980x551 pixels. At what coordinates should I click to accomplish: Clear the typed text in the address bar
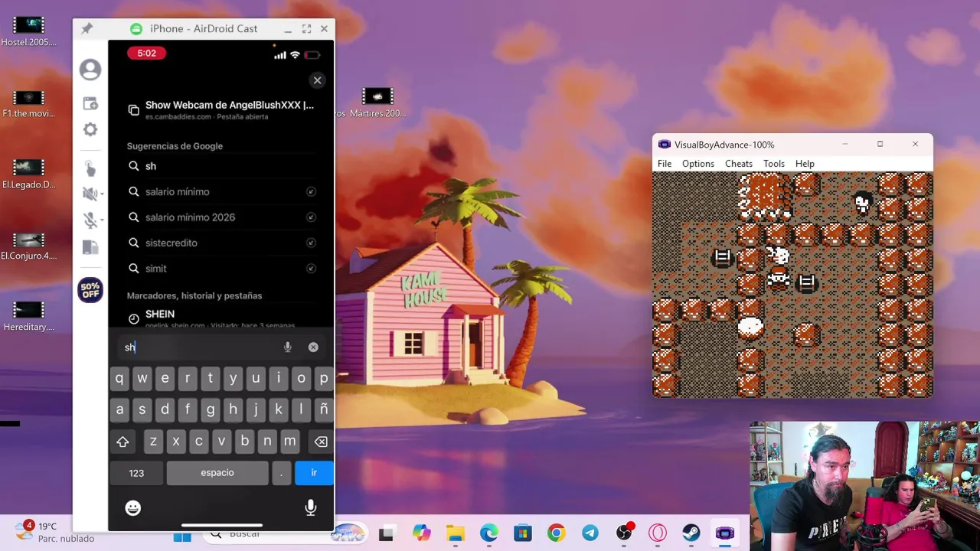pyautogui.click(x=313, y=347)
